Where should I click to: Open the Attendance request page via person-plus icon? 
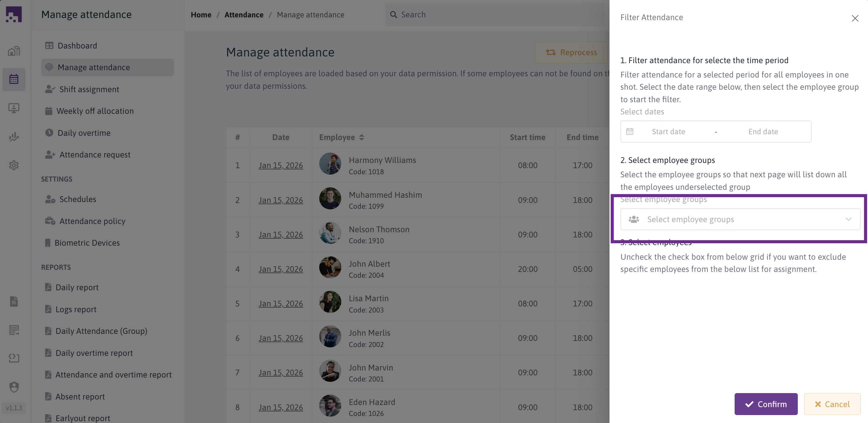49,154
